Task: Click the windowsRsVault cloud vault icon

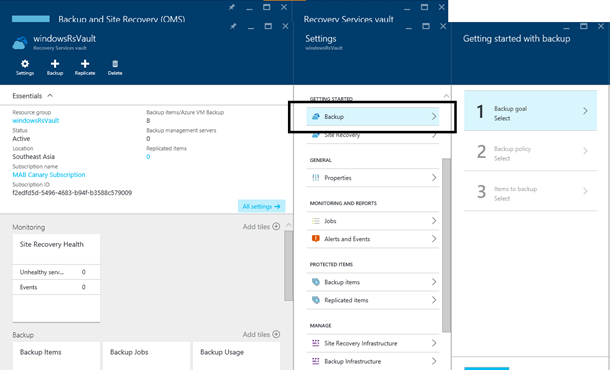Action: (x=20, y=43)
